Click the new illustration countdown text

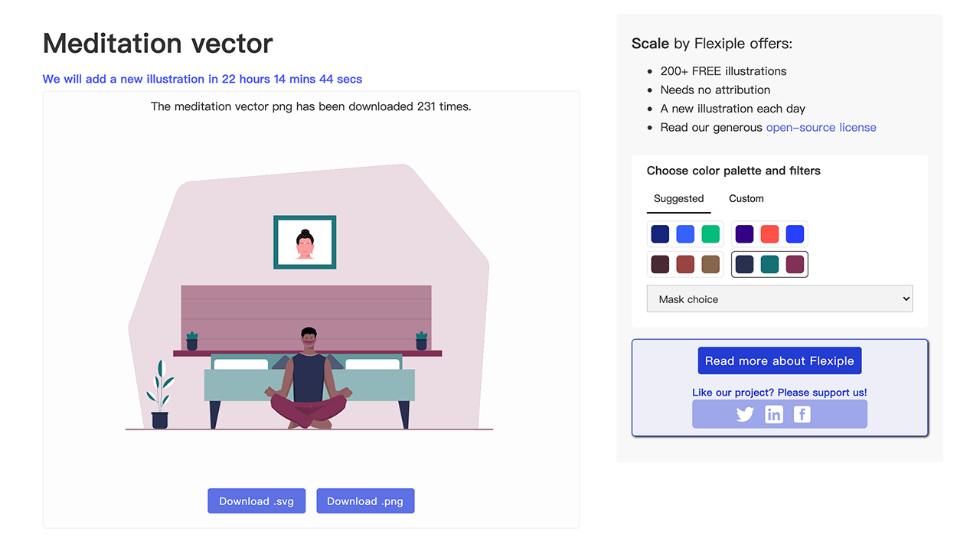202,79
